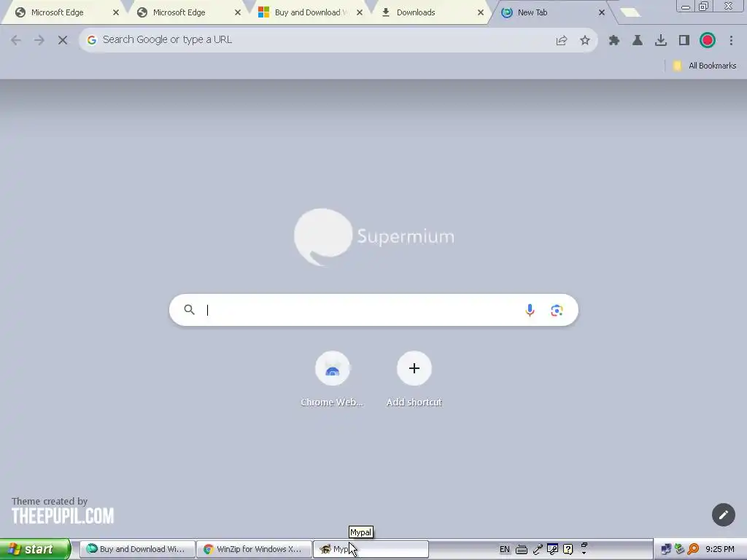747x560 pixels.
Task: Switch to the second Microsoft Edge tab
Action: coord(189,12)
